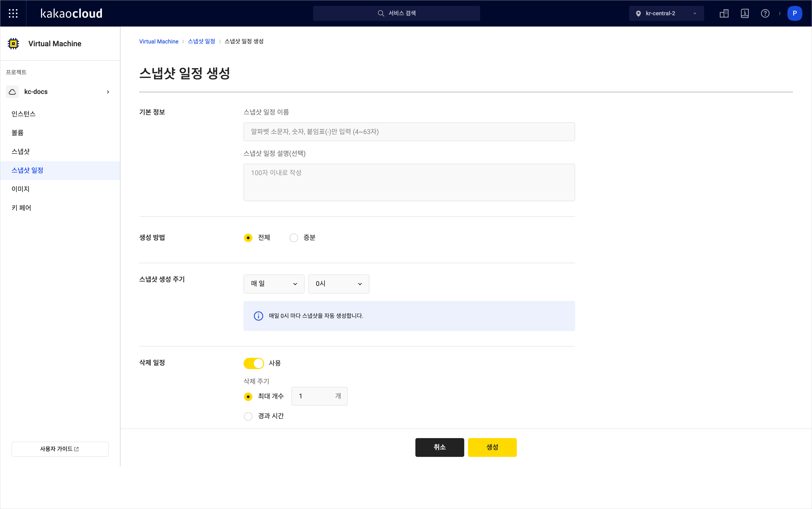Click the 취소 button
Screen dimensions: 812x509
(440, 447)
